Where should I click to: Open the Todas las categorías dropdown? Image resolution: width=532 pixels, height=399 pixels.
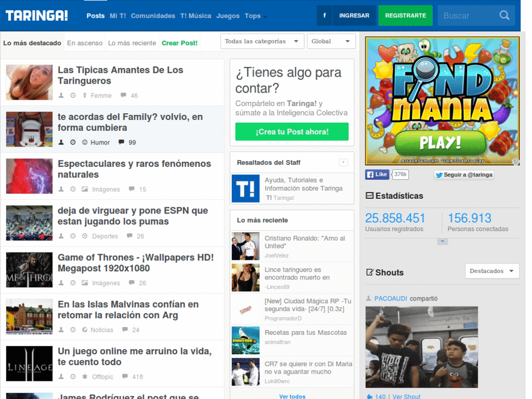(262, 42)
